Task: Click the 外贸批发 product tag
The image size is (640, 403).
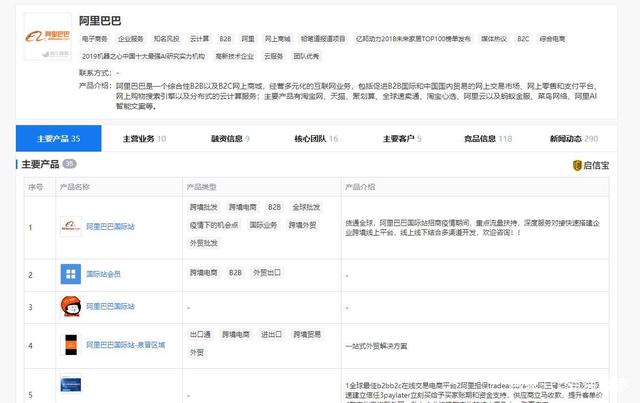Action: click(204, 243)
